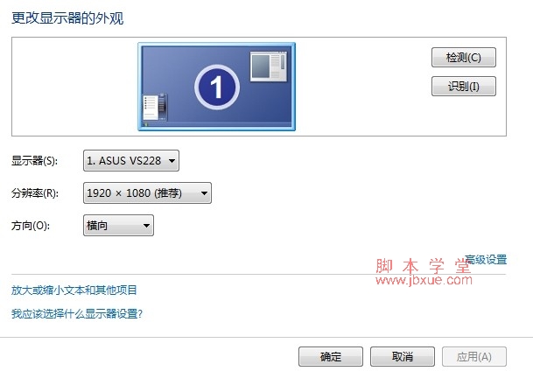Open the 显示器 ASUS VS228 dropdown
The width and height of the screenshot is (533, 392).
(131, 160)
